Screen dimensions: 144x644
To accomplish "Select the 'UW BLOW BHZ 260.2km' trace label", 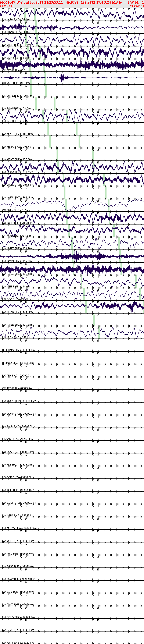I will [18, 172].
